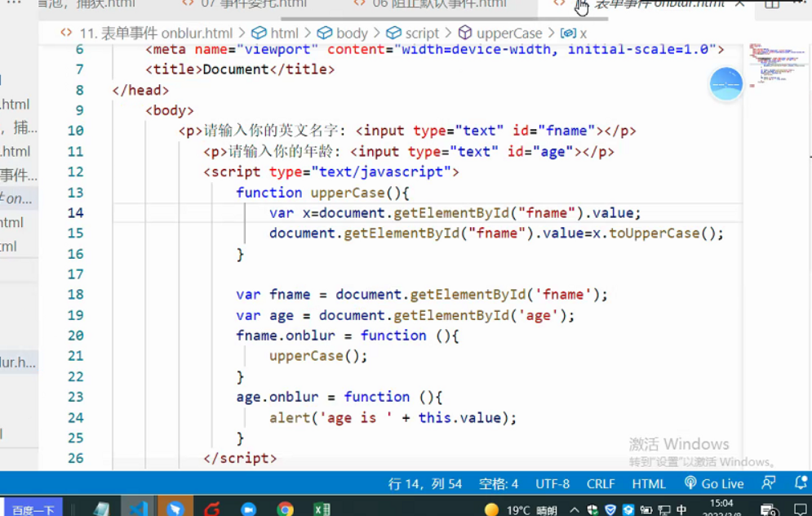Click breadcrumb file 11. 表单事件 onblur.html
This screenshot has width=812, height=516.
click(x=156, y=33)
